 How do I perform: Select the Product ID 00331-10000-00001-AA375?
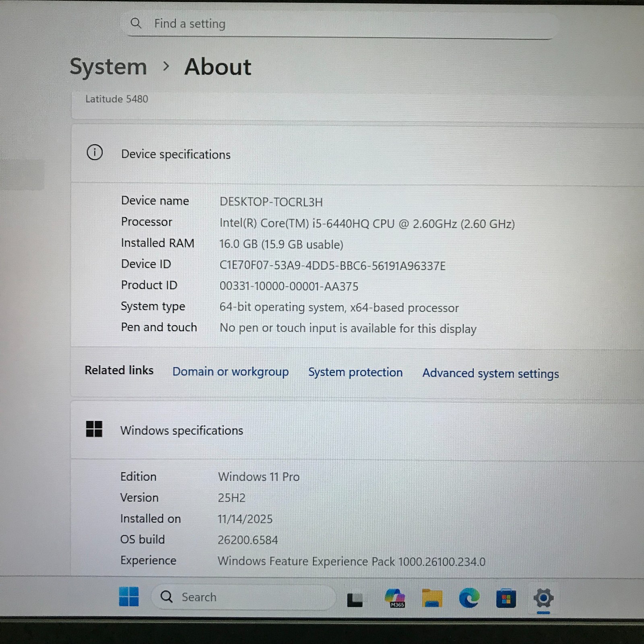(x=289, y=287)
